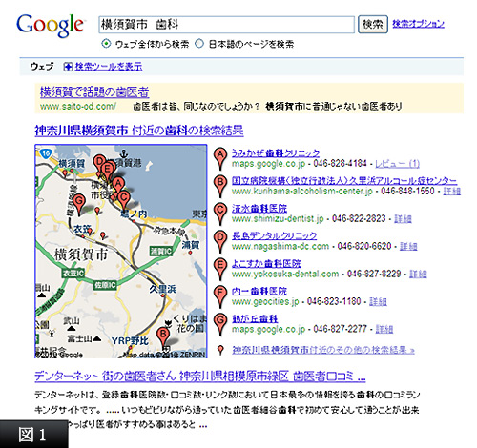Click 久里浜 label on the map
This screenshot has width=477, height=448.
pyautogui.click(x=162, y=289)
